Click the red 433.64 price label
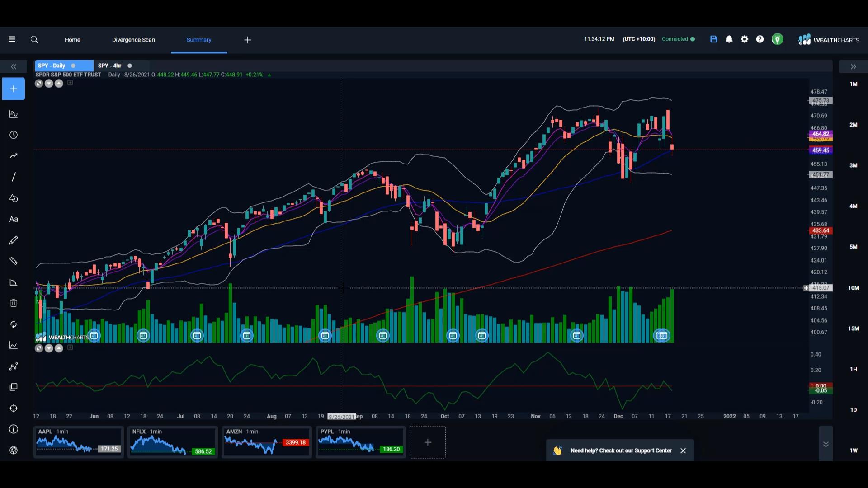Image resolution: width=868 pixels, height=488 pixels. pos(821,230)
